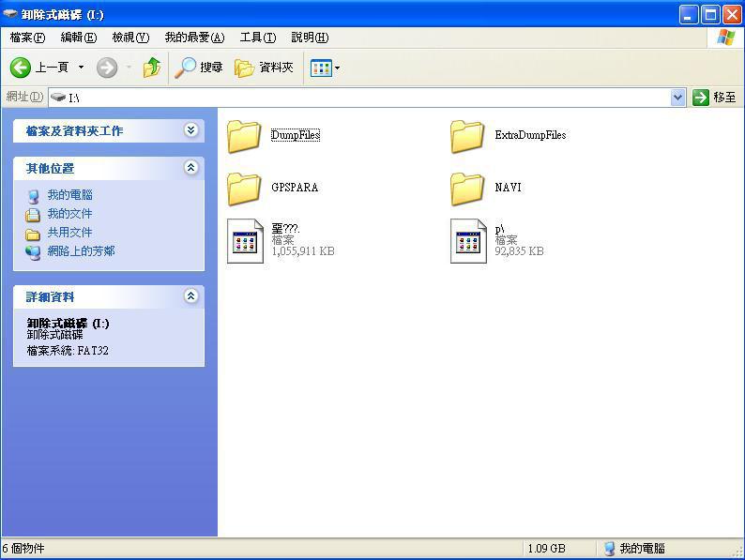745x560 pixels.
Task: Maximize the Explorer window
Action: point(710,15)
